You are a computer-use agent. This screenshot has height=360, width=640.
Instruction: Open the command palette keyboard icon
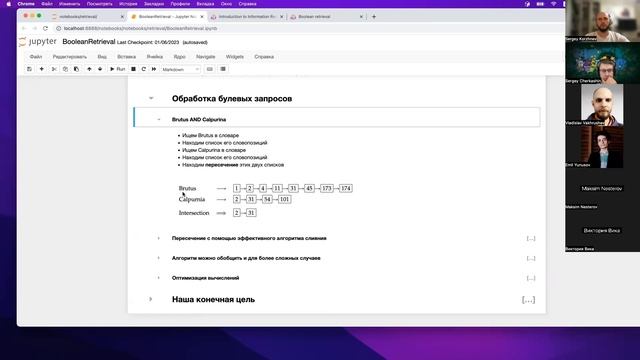point(210,69)
